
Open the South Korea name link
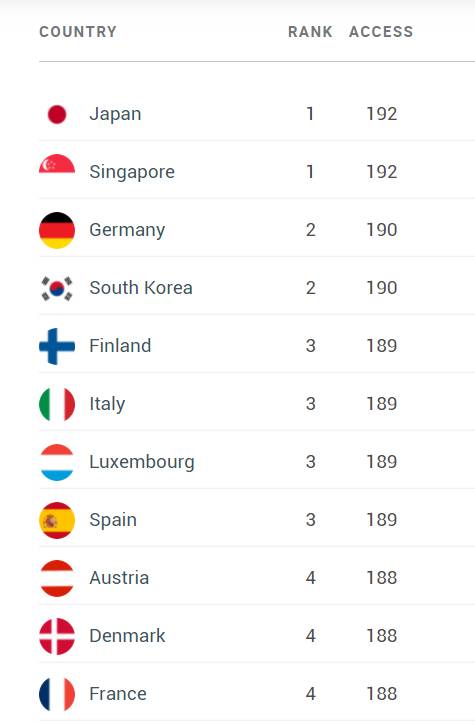(141, 288)
